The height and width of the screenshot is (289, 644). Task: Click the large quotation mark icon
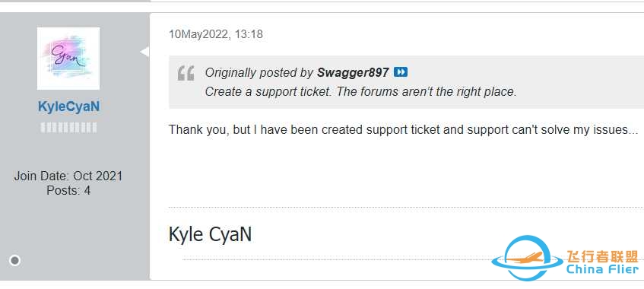tap(186, 74)
